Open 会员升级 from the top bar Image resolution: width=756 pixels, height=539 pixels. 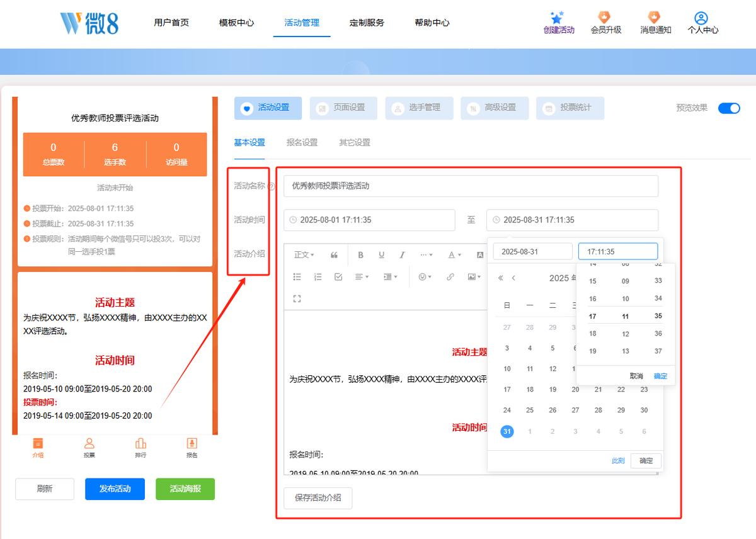click(x=605, y=23)
